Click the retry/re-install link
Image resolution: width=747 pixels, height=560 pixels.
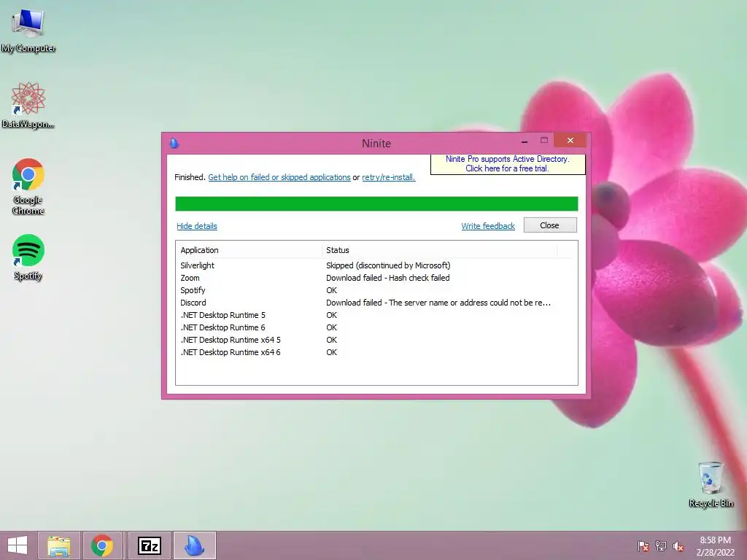(x=388, y=177)
